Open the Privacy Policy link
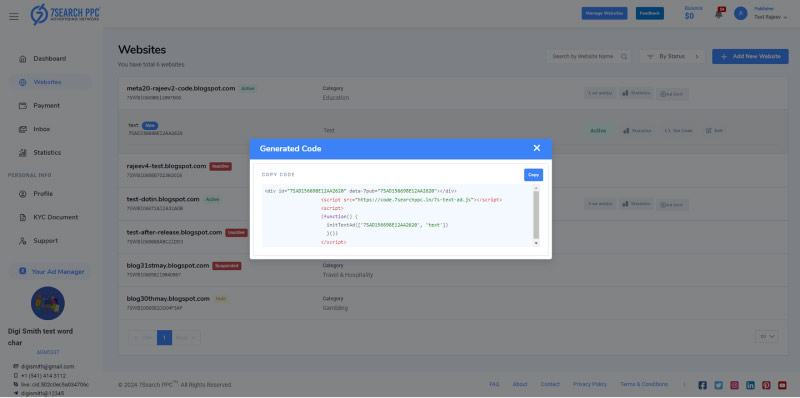The image size is (800, 398). [x=590, y=384]
